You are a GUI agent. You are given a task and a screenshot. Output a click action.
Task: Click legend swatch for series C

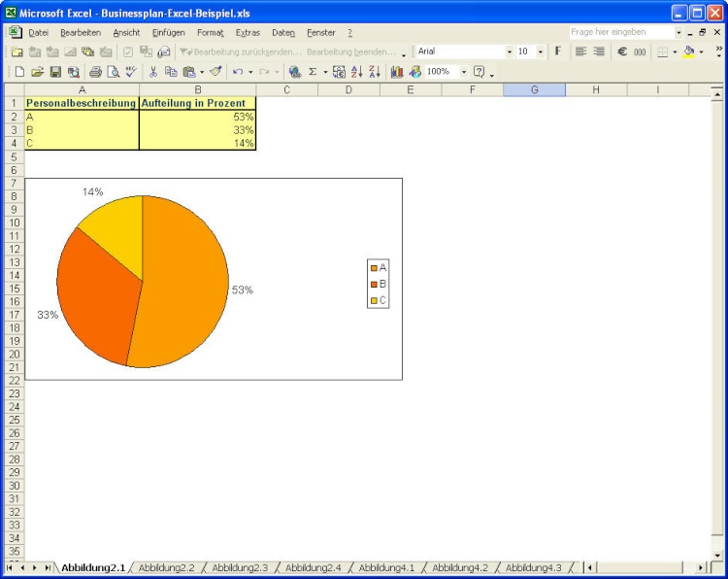click(374, 300)
